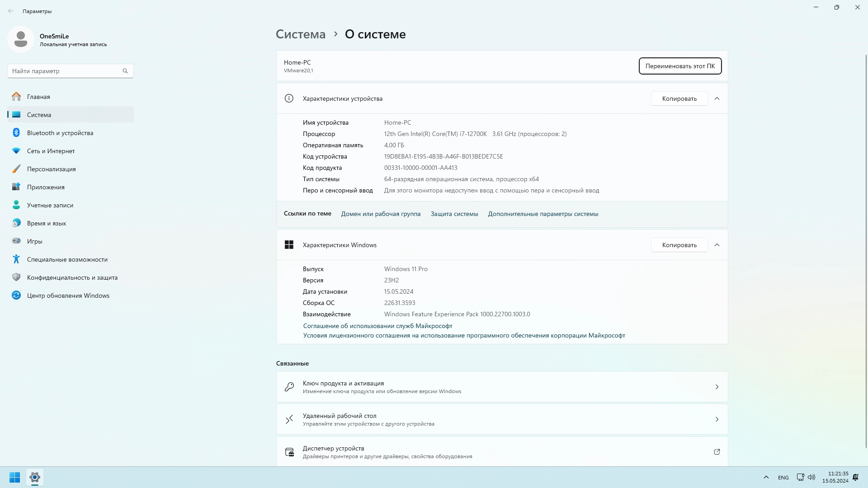Click Переименовать этот ПК button

[x=680, y=66]
